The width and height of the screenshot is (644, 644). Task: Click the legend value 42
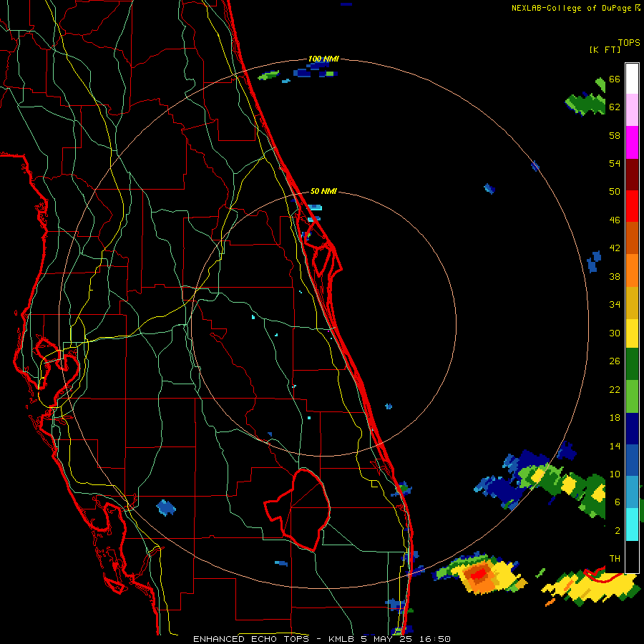click(x=615, y=248)
